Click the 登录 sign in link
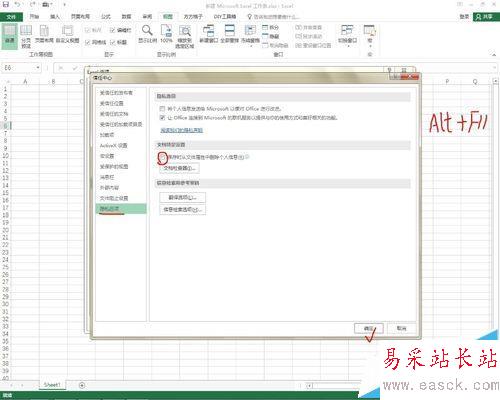Screen dimensions: 500x400 (464, 17)
